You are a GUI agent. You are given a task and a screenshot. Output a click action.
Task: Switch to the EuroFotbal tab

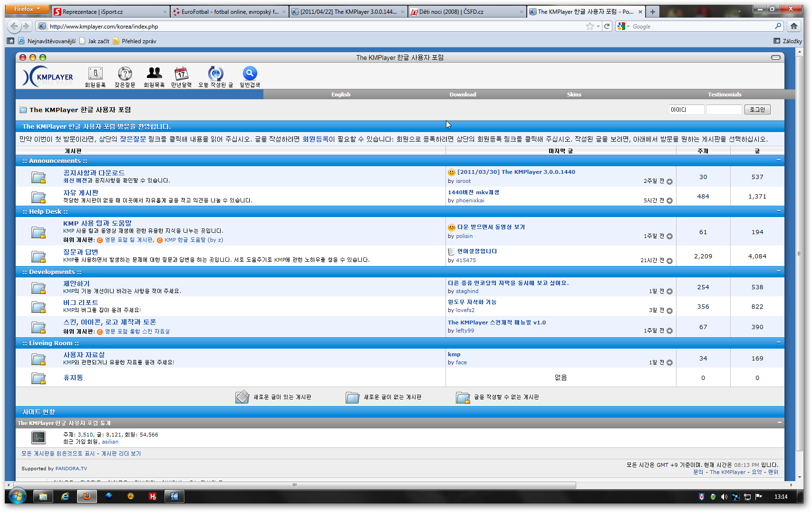[229, 12]
